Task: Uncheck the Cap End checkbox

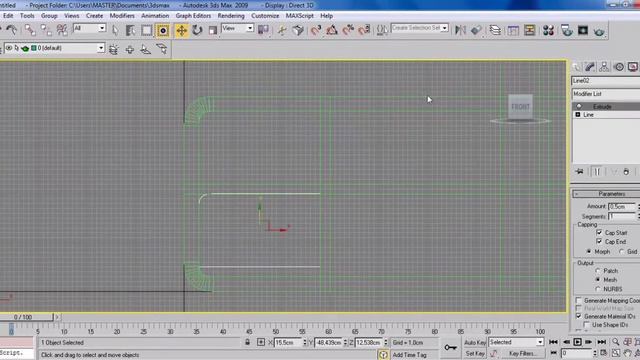Action: click(599, 242)
